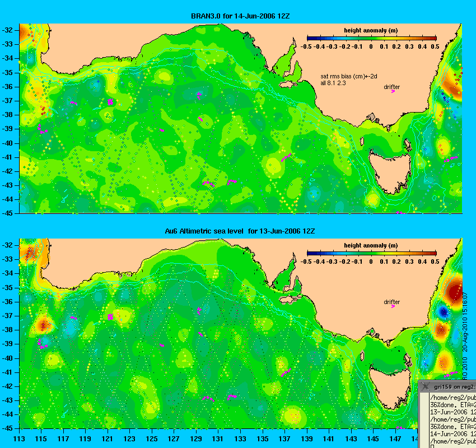Click the X icon in the gri159 terminal titlebar

(426, 386)
